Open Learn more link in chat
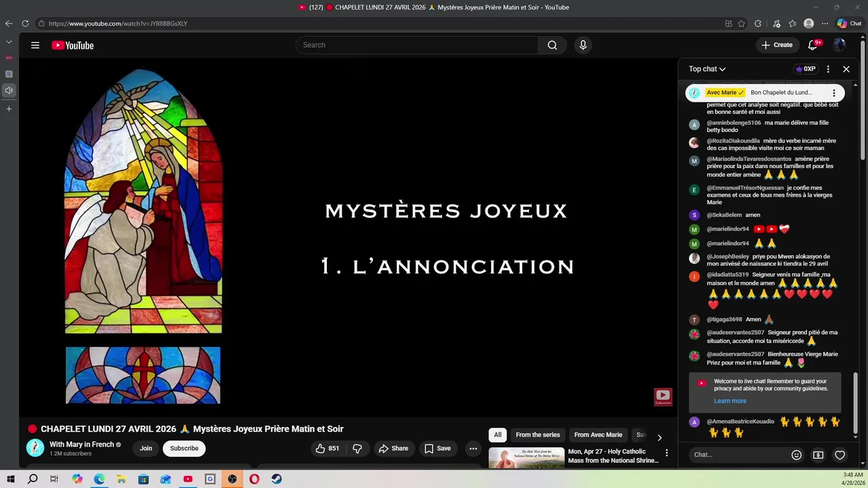 730,401
